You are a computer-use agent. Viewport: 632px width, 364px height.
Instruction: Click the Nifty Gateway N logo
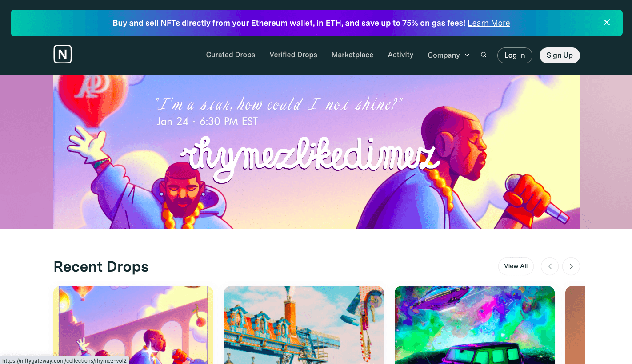click(x=63, y=55)
